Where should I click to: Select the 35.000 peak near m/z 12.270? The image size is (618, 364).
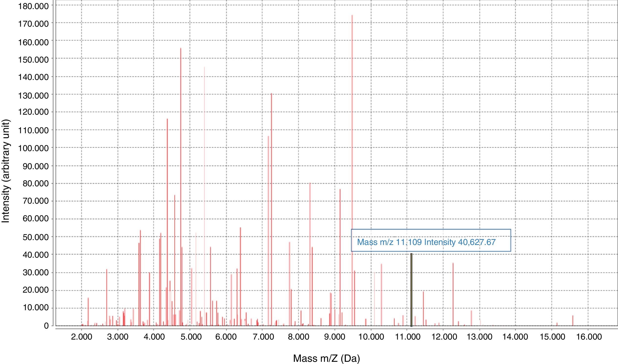click(453, 294)
